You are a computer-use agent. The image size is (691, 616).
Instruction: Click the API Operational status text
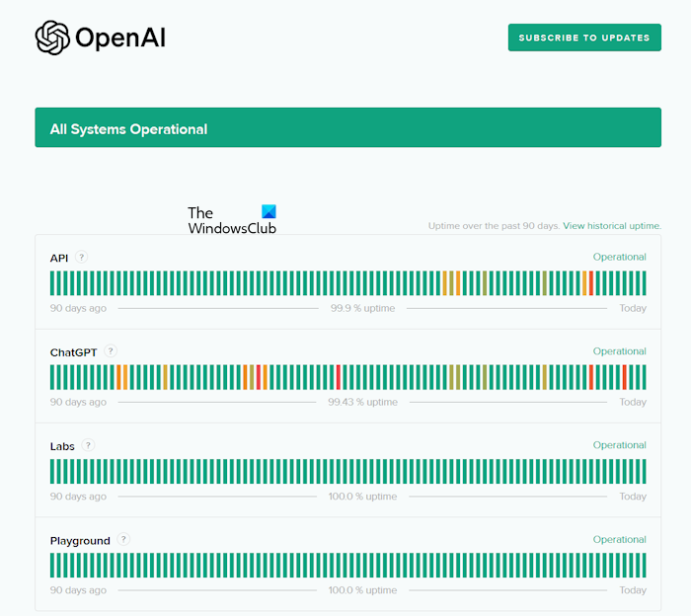(619, 257)
